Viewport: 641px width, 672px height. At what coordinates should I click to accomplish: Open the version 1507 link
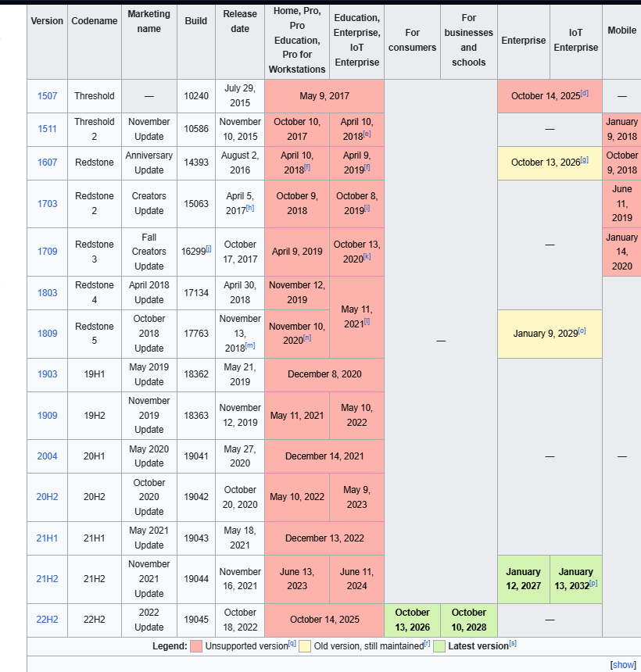point(47,96)
